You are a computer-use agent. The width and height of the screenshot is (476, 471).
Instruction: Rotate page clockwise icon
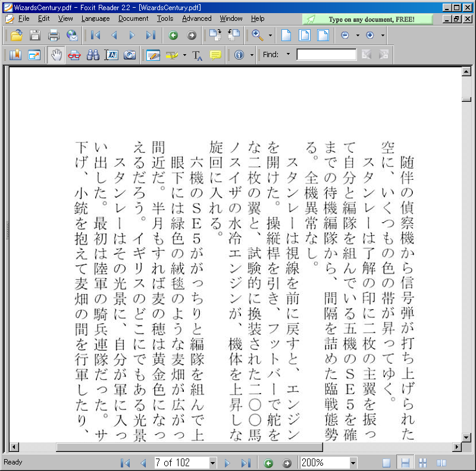(215, 35)
